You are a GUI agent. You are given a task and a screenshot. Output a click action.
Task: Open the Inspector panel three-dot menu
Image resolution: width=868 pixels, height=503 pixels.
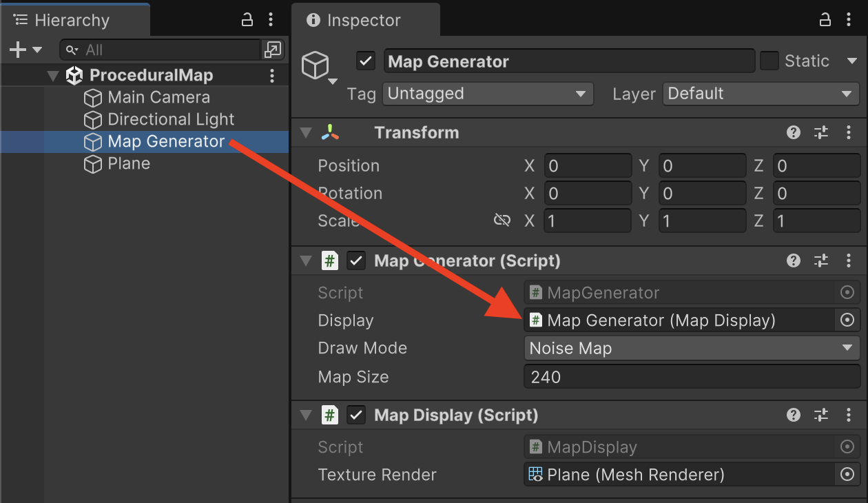[849, 20]
